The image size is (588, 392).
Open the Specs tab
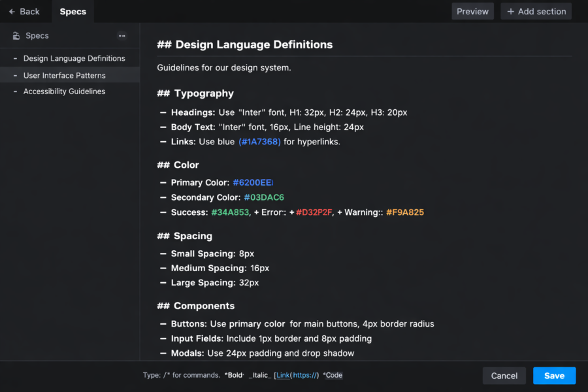(73, 12)
